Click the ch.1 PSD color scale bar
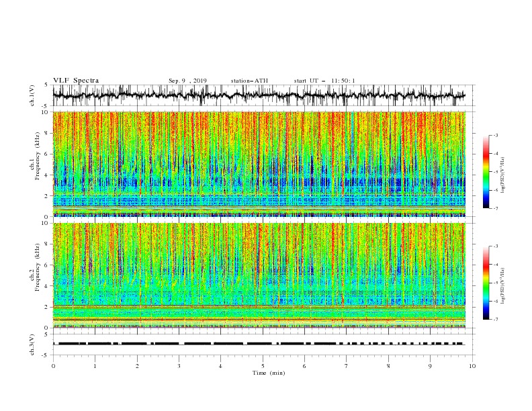The width and height of the screenshot is (532, 411). pos(486,172)
